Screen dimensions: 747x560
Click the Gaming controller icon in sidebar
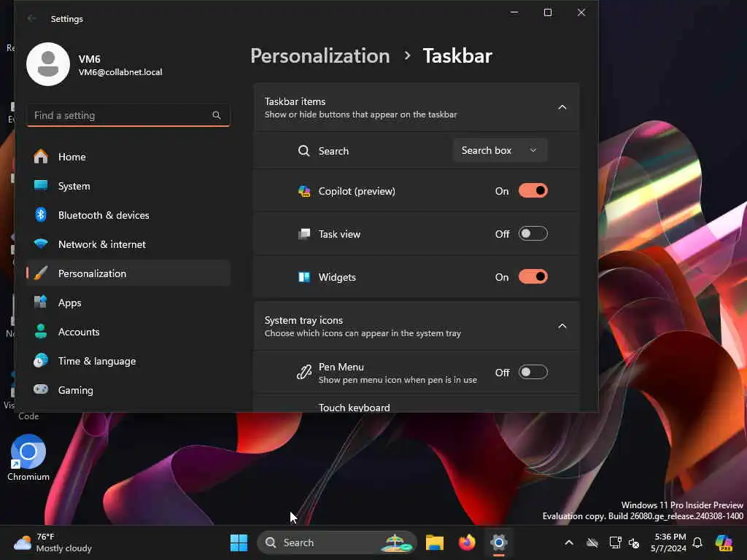click(41, 389)
